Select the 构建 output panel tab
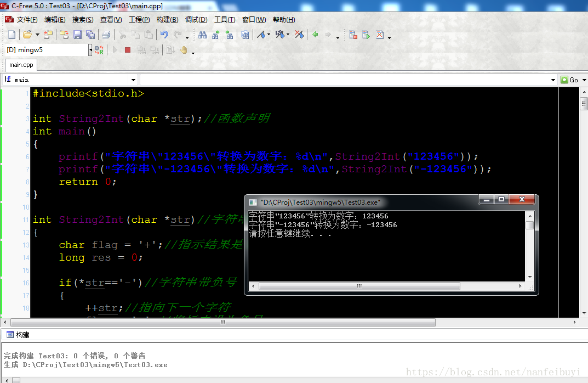The height and width of the screenshot is (383, 588). point(18,335)
